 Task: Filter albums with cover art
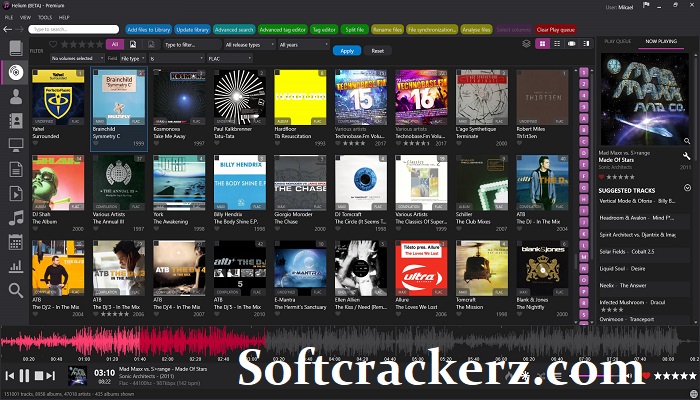pyautogui.click(x=133, y=44)
